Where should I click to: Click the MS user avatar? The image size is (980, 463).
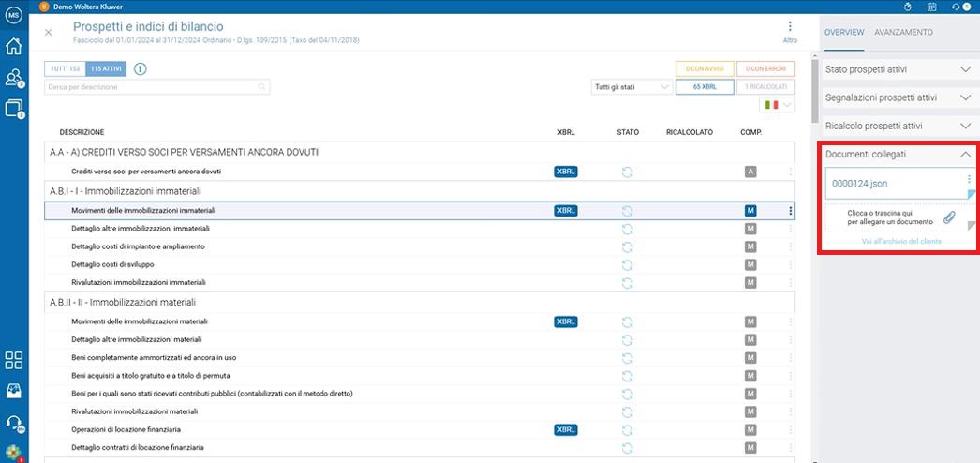pos(13,15)
